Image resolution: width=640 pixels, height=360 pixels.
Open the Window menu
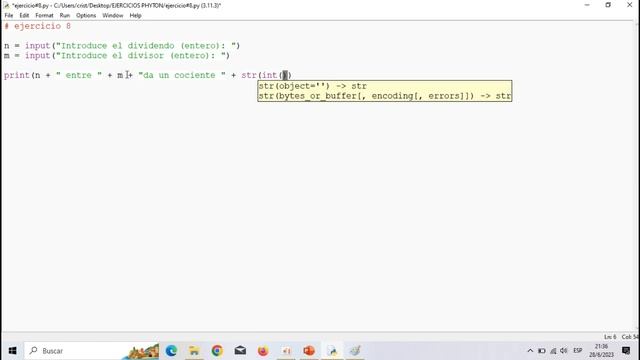(113, 16)
